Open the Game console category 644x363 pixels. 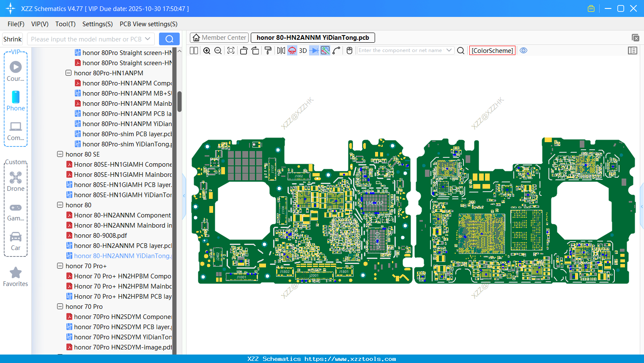click(x=16, y=212)
